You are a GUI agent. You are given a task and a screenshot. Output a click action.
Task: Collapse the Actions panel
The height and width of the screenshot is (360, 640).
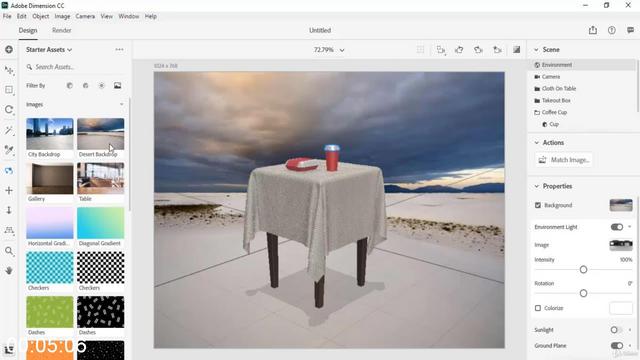click(x=536, y=143)
